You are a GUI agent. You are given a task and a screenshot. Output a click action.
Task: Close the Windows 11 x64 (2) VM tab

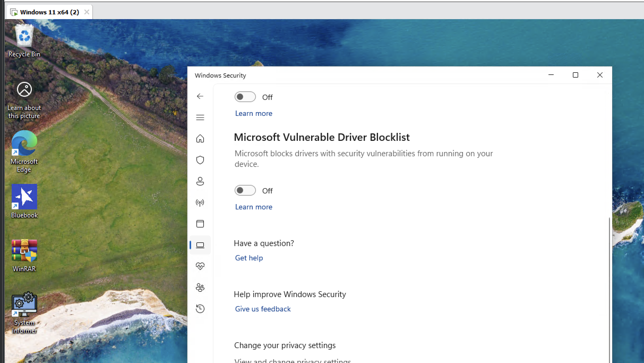pos(87,12)
